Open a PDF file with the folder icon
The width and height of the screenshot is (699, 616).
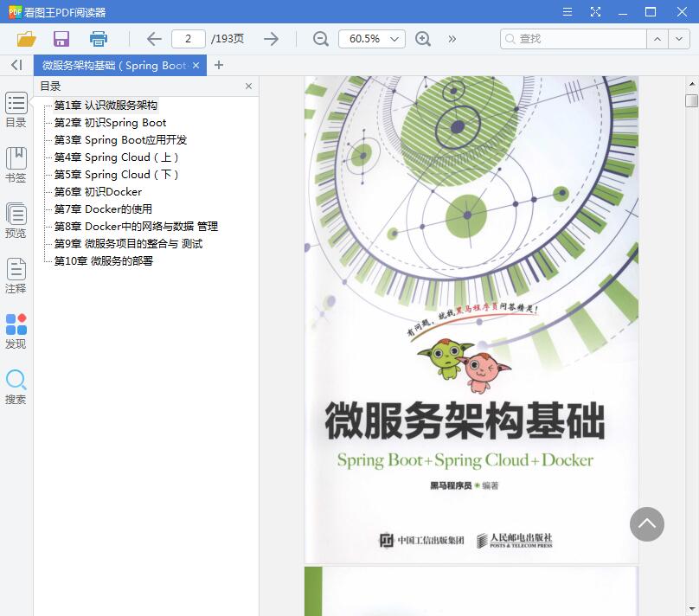point(26,39)
